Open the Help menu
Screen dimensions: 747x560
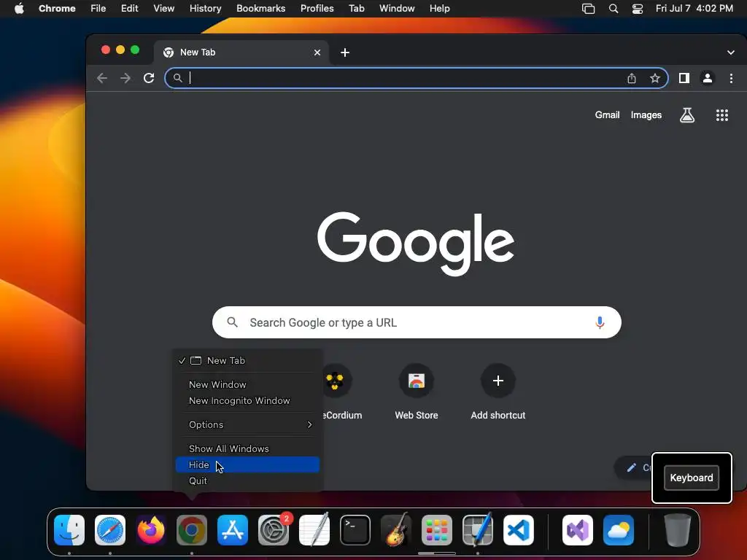coord(439,8)
